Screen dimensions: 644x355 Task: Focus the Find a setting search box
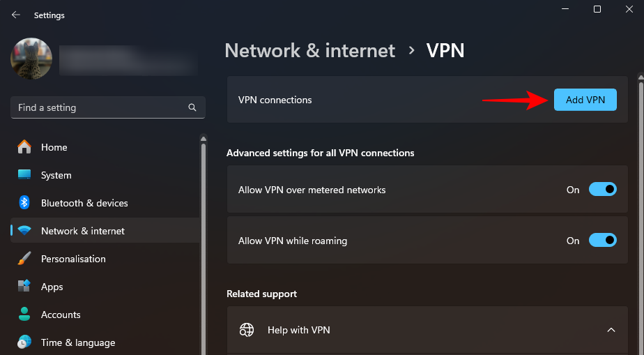click(101, 108)
